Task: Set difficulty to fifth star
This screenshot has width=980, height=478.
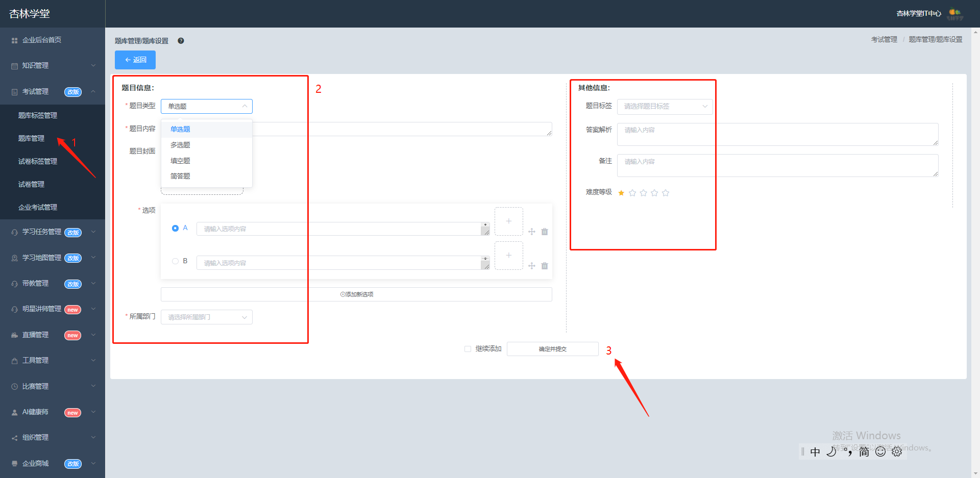Action: (x=666, y=193)
